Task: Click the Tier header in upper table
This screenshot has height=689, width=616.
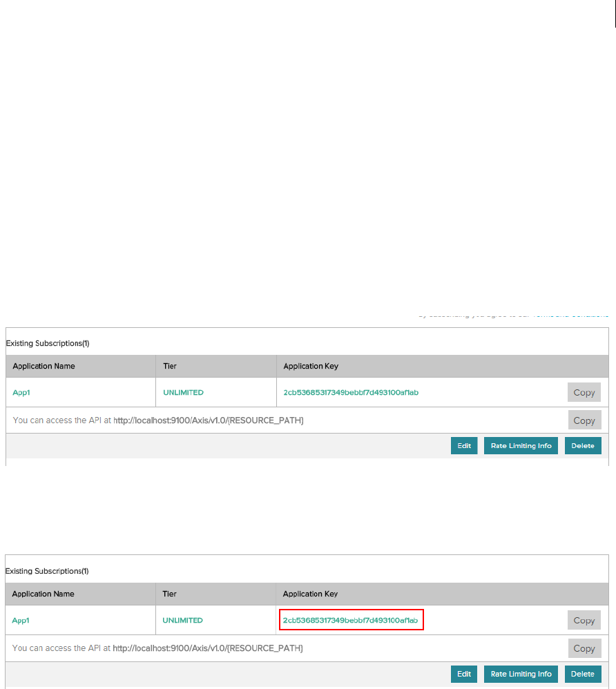Action: [170, 366]
